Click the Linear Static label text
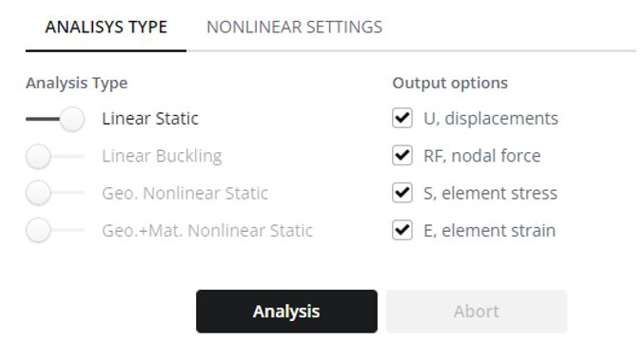The width and height of the screenshot is (644, 342). (x=150, y=119)
